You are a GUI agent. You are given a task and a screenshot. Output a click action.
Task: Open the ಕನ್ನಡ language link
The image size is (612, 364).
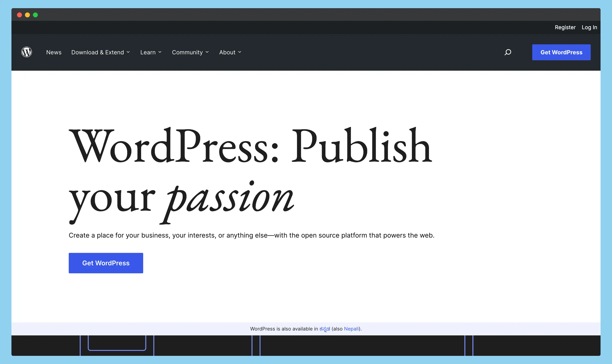tap(325, 329)
